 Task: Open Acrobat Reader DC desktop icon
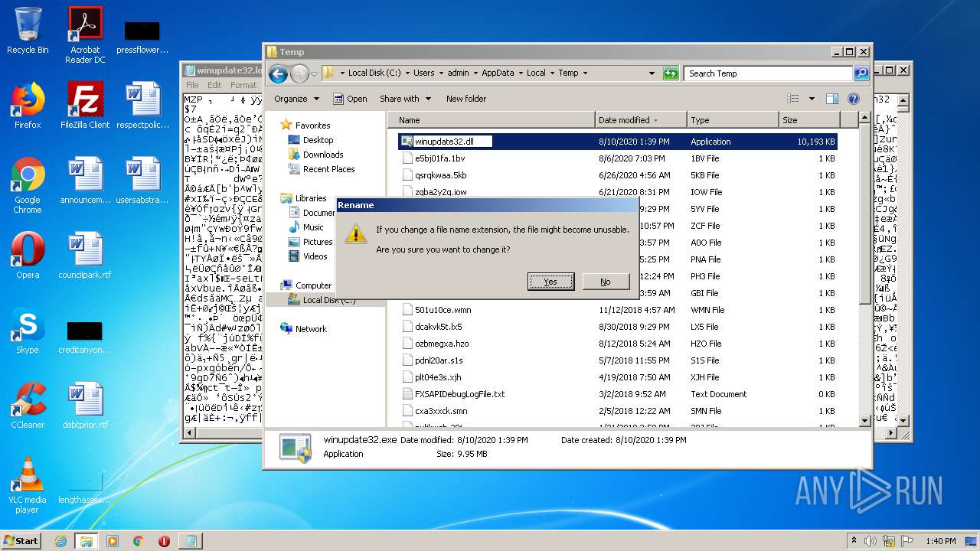[85, 35]
